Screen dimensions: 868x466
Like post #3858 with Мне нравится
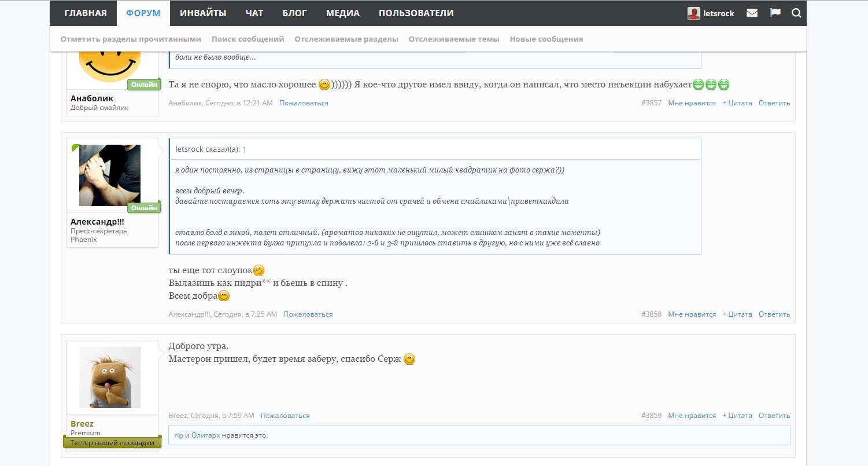[692, 314]
